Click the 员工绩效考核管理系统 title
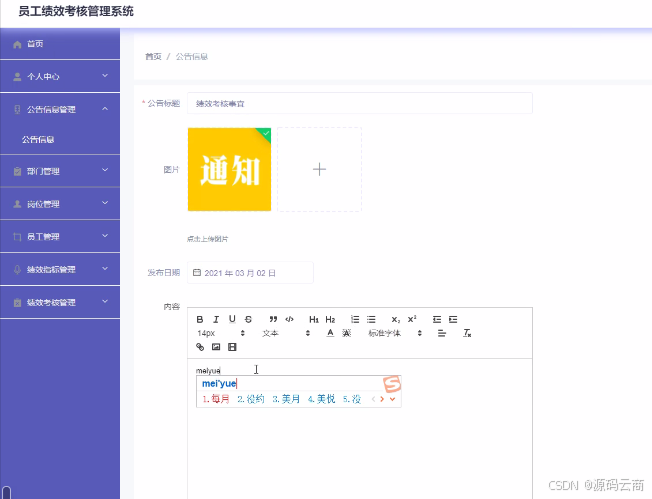 [76, 11]
